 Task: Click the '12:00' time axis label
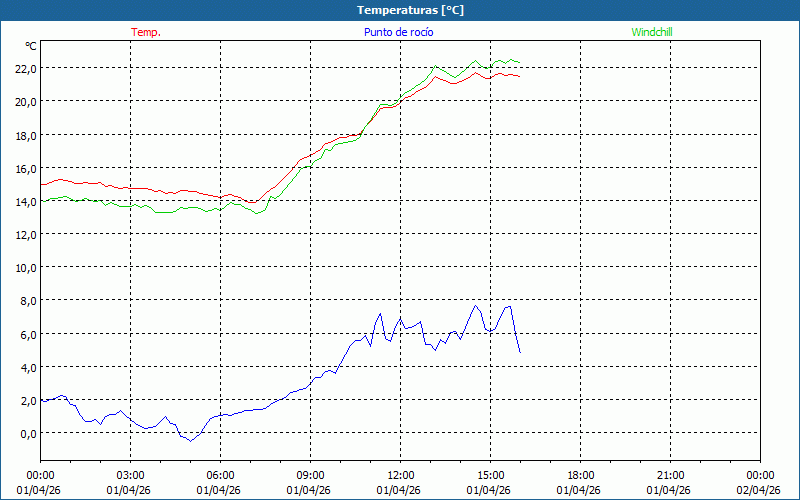401,476
